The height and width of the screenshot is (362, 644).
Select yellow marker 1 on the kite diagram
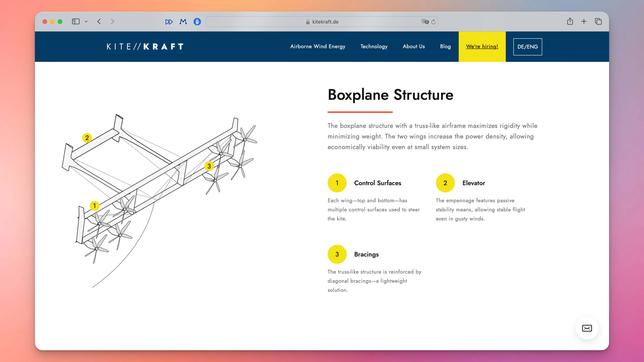tap(95, 206)
